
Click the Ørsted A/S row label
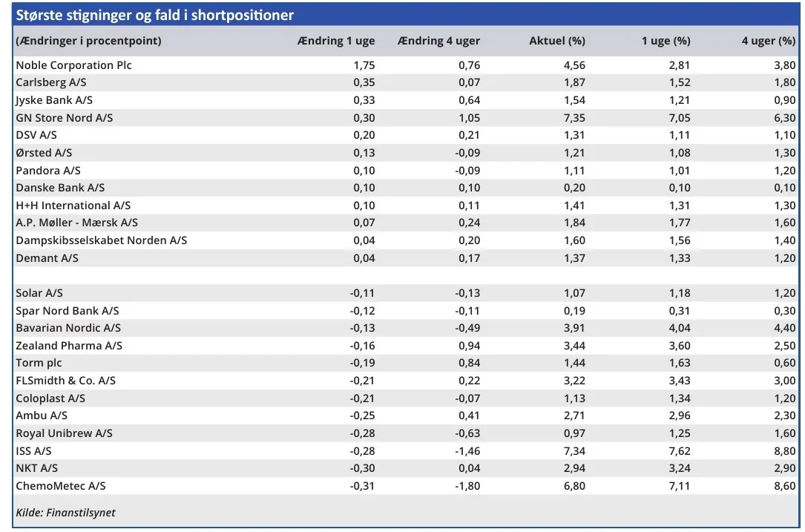44,153
